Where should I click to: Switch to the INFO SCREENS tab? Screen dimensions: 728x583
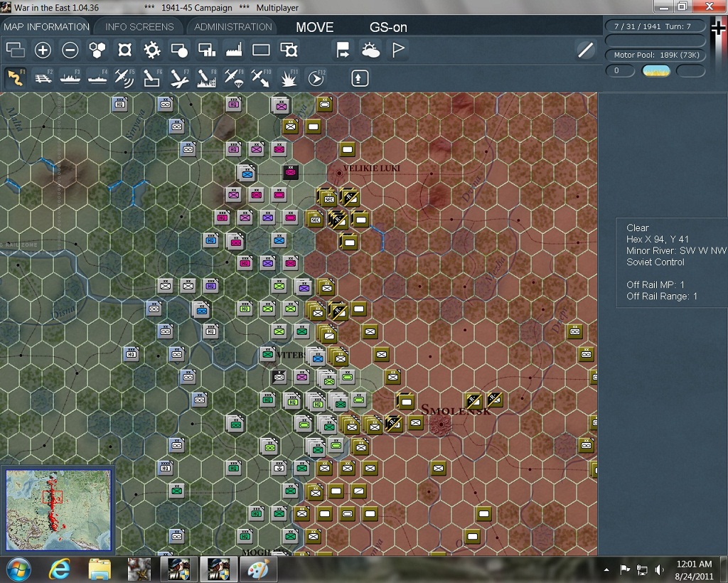pyautogui.click(x=139, y=26)
